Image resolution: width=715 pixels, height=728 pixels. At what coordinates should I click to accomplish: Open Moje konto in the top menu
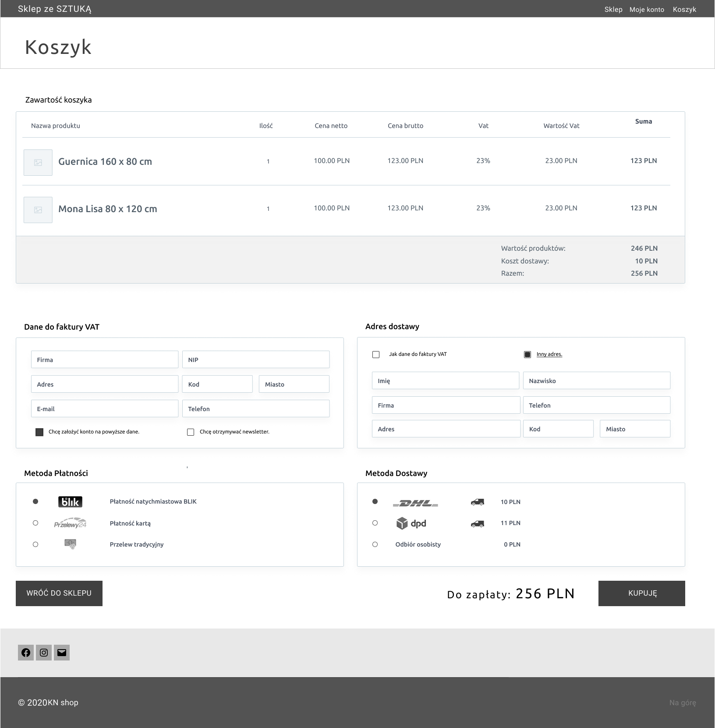point(647,9)
